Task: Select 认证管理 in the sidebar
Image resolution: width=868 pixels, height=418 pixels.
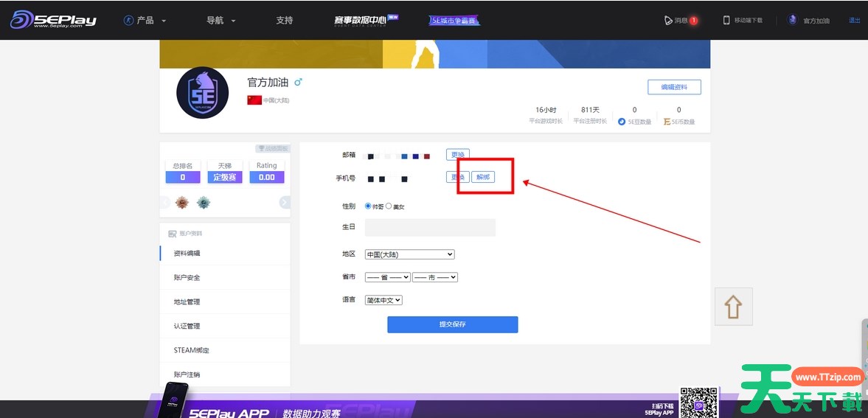Action: [x=187, y=326]
